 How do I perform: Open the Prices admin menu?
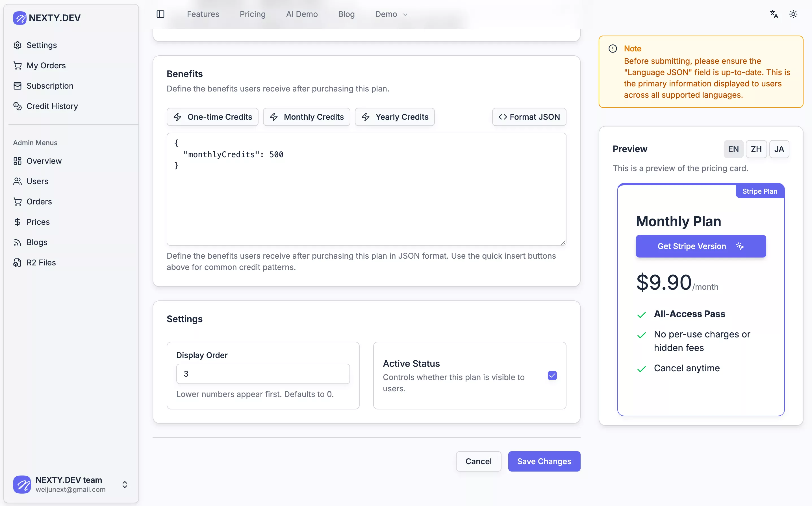tap(38, 222)
